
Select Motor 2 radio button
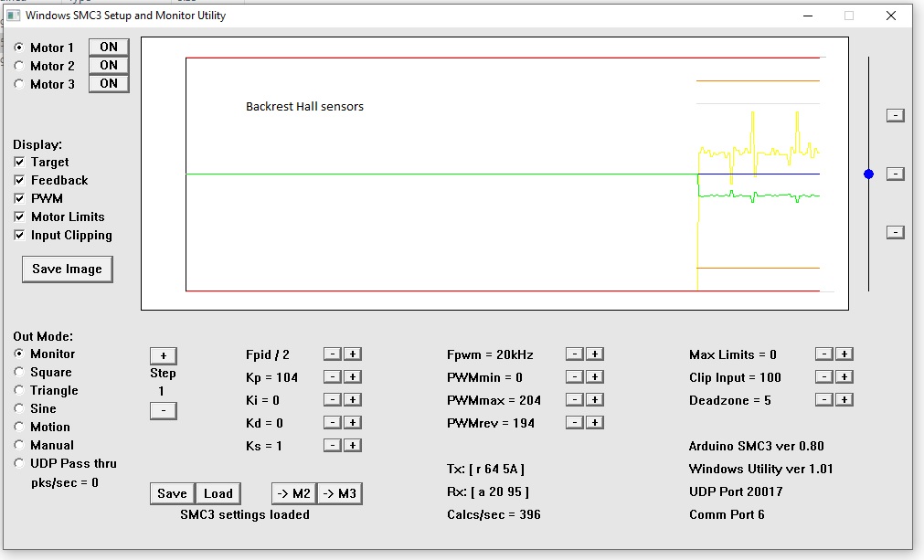click(20, 66)
